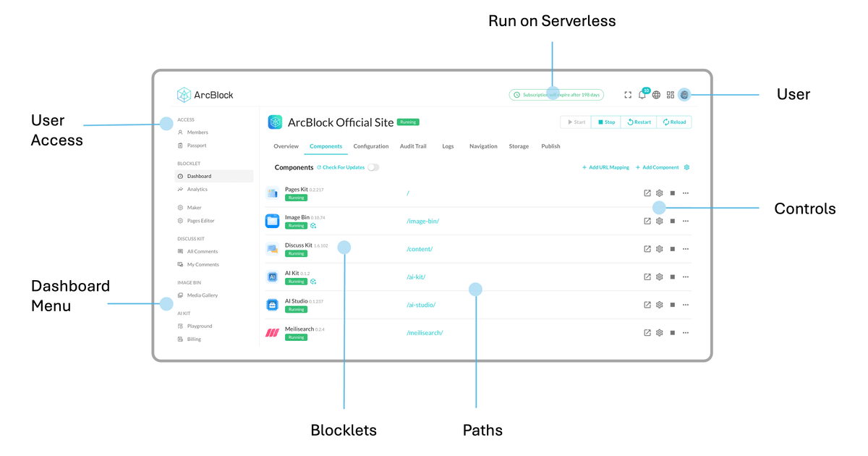This screenshot has height=456, width=868.
Task: Toggle the switch next to Check For Updates
Action: pyautogui.click(x=373, y=167)
